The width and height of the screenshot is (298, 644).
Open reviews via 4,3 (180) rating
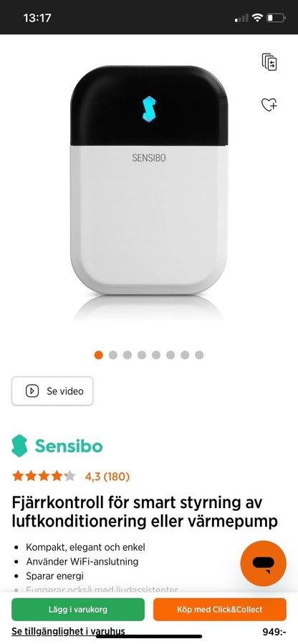[x=107, y=477]
